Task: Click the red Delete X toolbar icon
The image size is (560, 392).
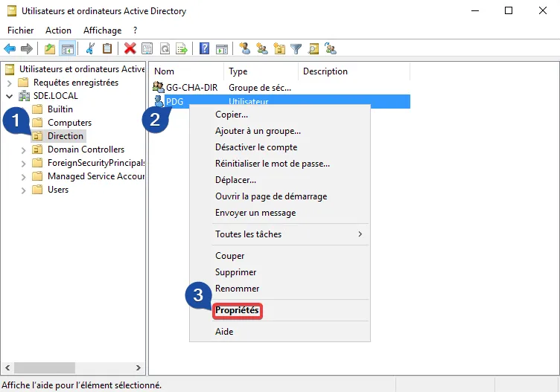Action: click(x=130, y=49)
